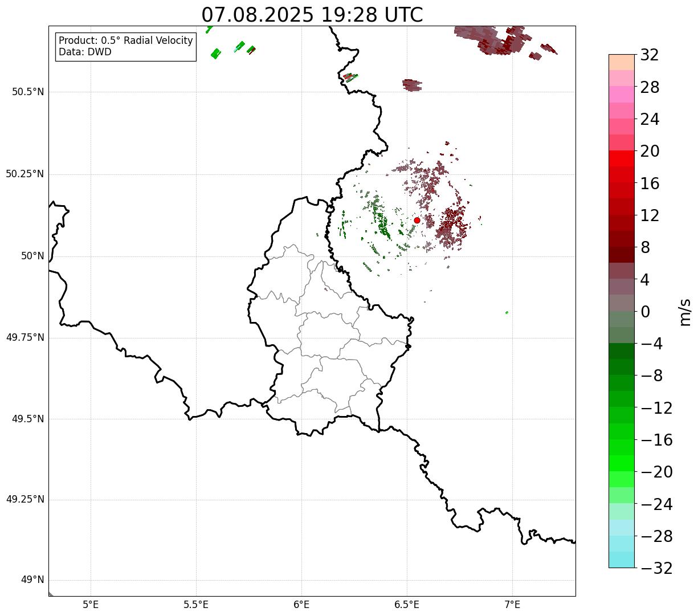Click the colorbar tick value 0
Screen dimensions: 698x616
pyautogui.click(x=646, y=312)
